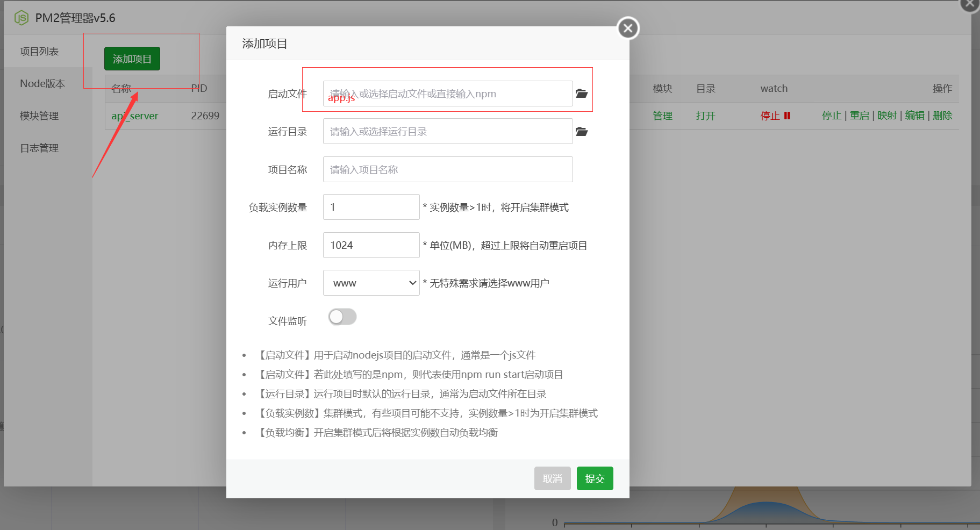This screenshot has width=980, height=530.
Task: Click the 编辑 link in the 操作 column
Action: point(914,116)
